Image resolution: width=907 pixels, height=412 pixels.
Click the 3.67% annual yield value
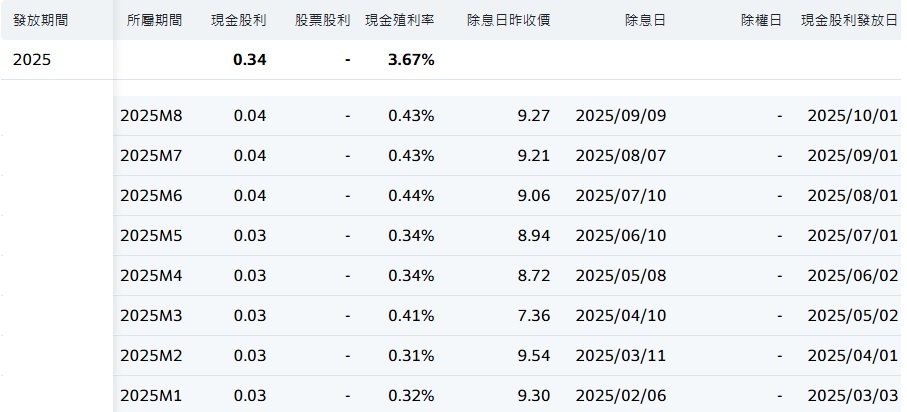pos(411,59)
